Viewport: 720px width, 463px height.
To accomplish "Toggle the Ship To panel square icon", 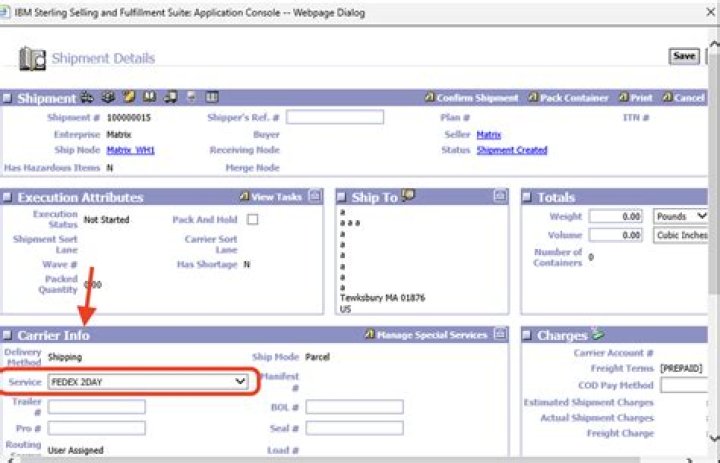I will click(341, 198).
